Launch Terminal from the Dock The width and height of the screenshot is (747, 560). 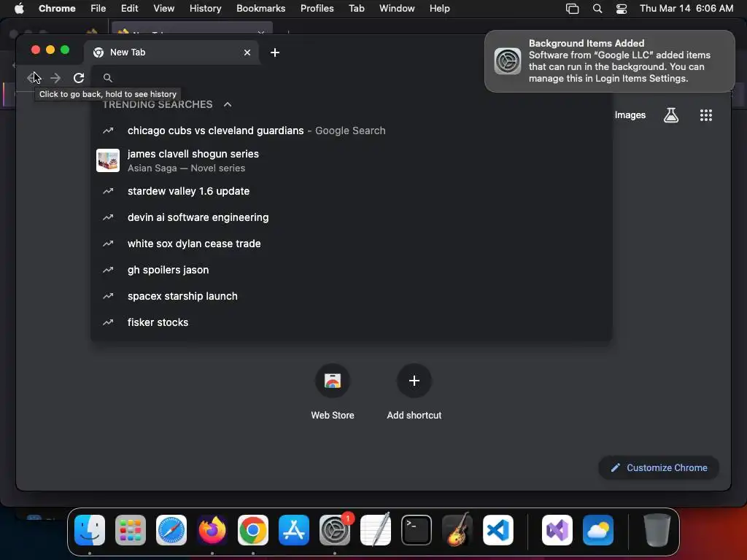[417, 529]
